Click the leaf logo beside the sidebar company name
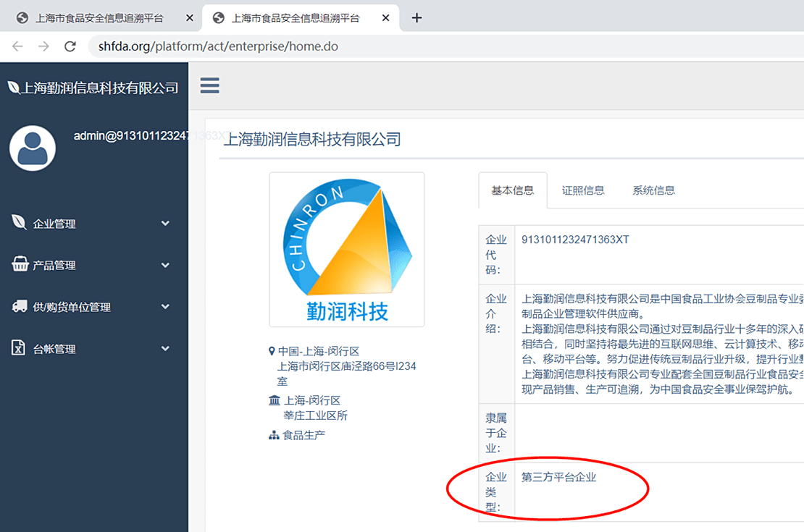The width and height of the screenshot is (804, 532). (x=13, y=88)
